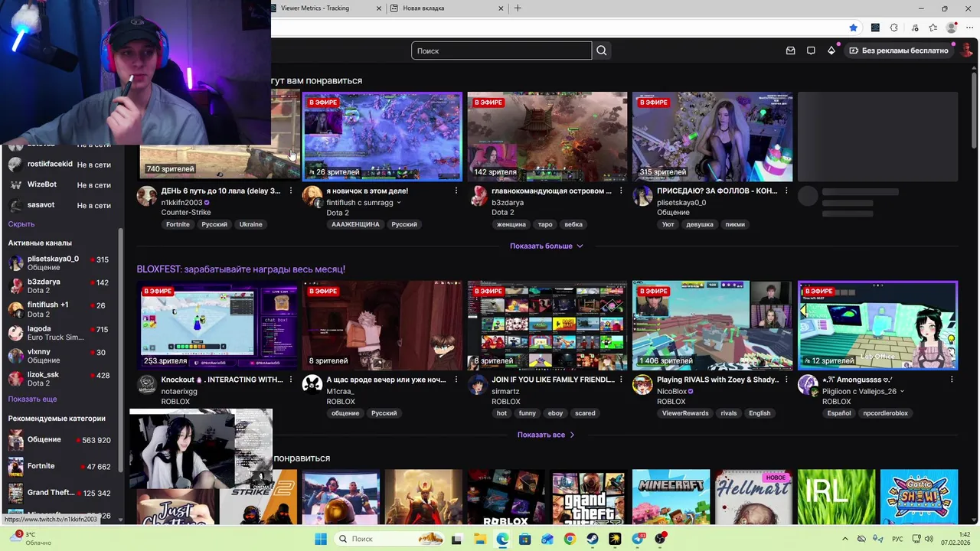Expand the Piigiioon с Vallejos_26 chevron
This screenshot has width=980, height=551.
pos(902,392)
